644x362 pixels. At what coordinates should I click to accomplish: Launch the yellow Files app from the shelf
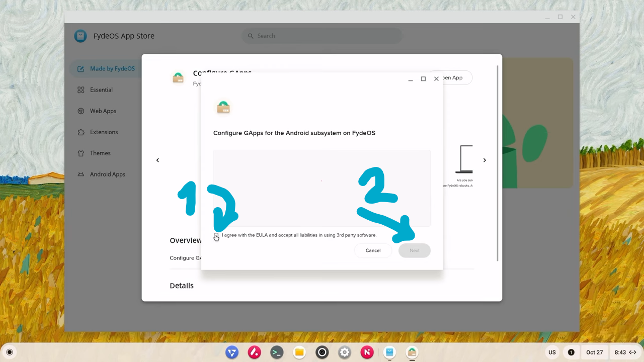[x=299, y=352]
